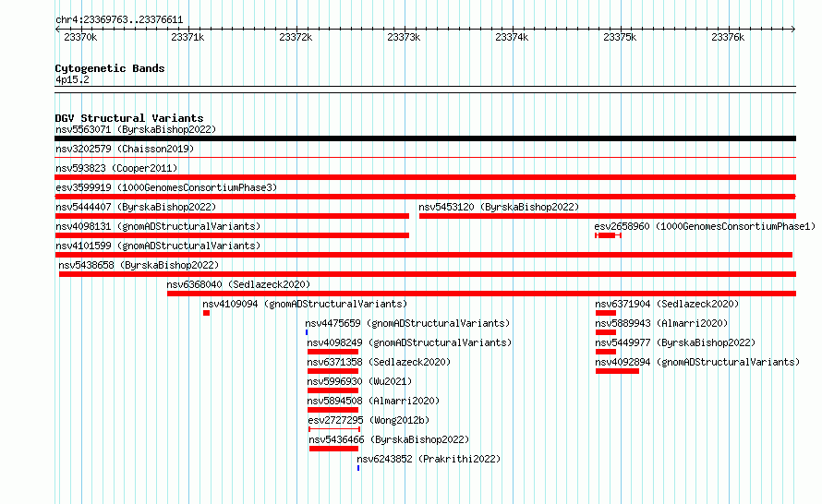Open nsv5894508 (Almarri2020) label
This screenshot has width=822, height=504.
[x=373, y=401]
